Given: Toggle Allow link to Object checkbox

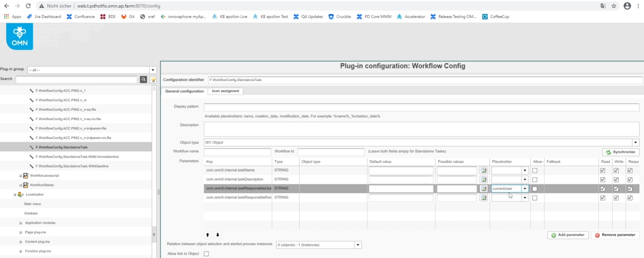Looking at the screenshot, I should click(x=206, y=254).
